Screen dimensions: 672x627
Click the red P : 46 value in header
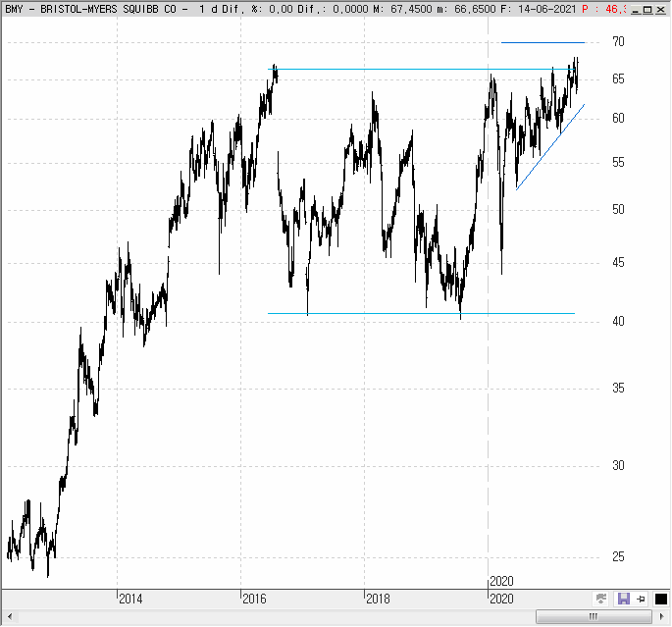click(604, 9)
